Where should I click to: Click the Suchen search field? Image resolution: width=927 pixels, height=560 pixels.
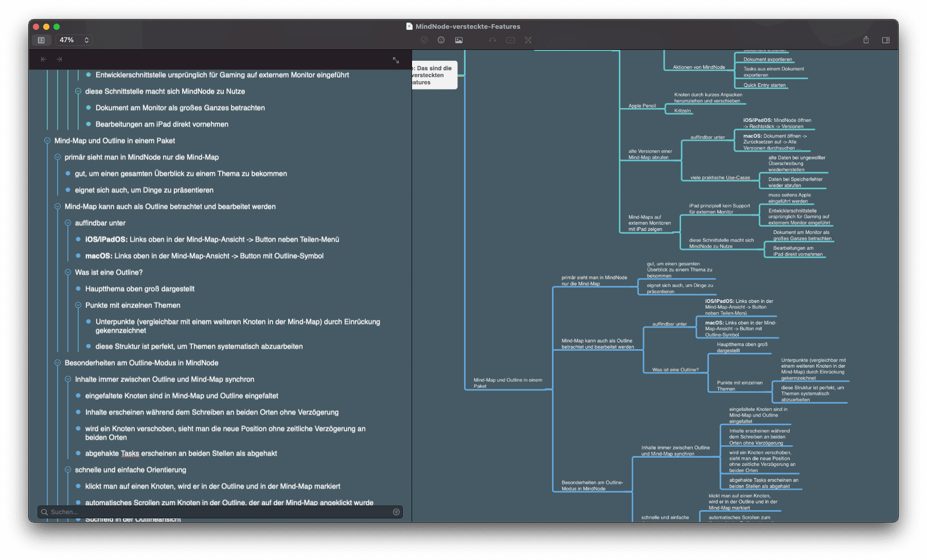click(220, 512)
